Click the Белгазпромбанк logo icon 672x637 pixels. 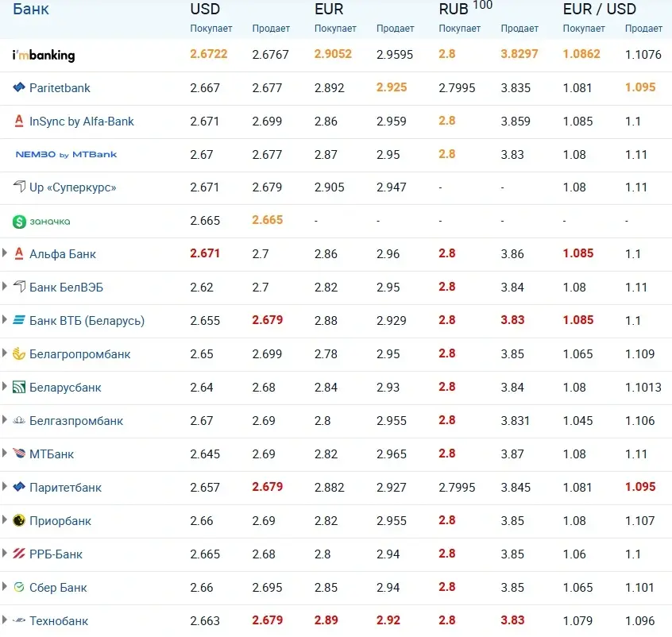tap(19, 420)
